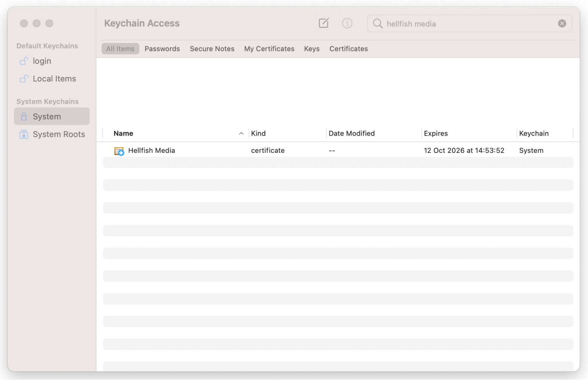Select the login keychain
This screenshot has height=380, width=588.
pyautogui.click(x=42, y=61)
